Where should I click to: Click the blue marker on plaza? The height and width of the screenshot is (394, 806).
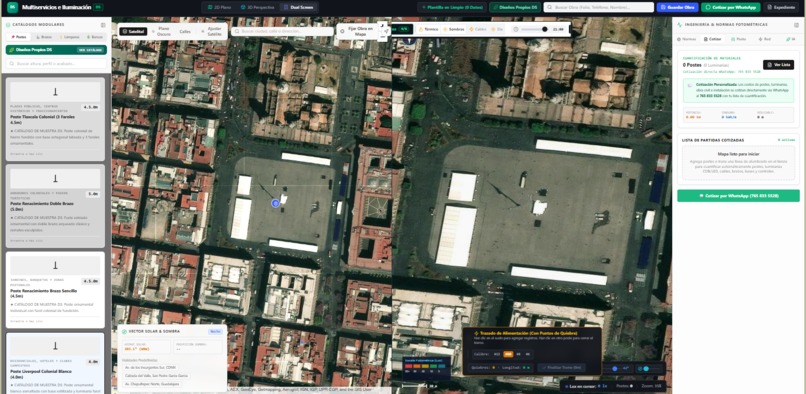click(276, 203)
